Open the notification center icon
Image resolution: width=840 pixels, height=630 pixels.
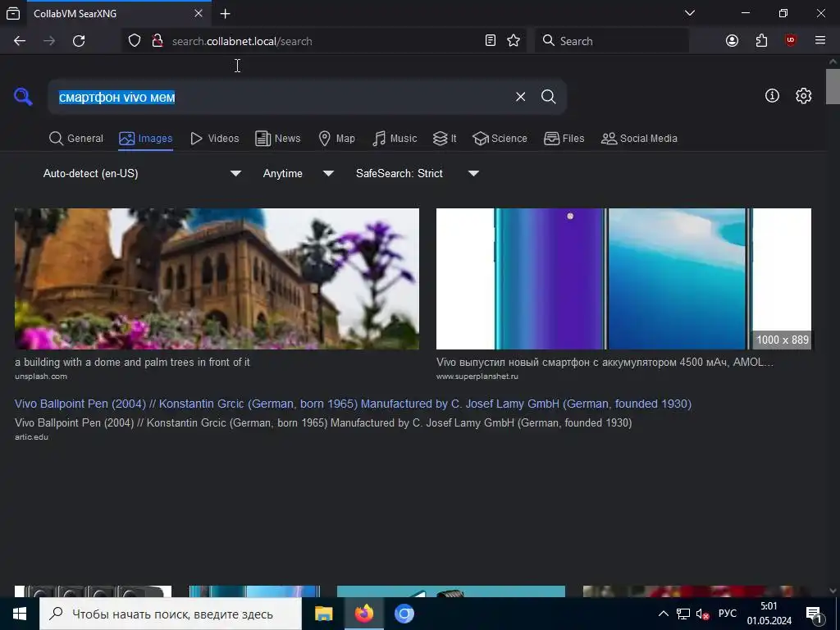tap(813, 614)
